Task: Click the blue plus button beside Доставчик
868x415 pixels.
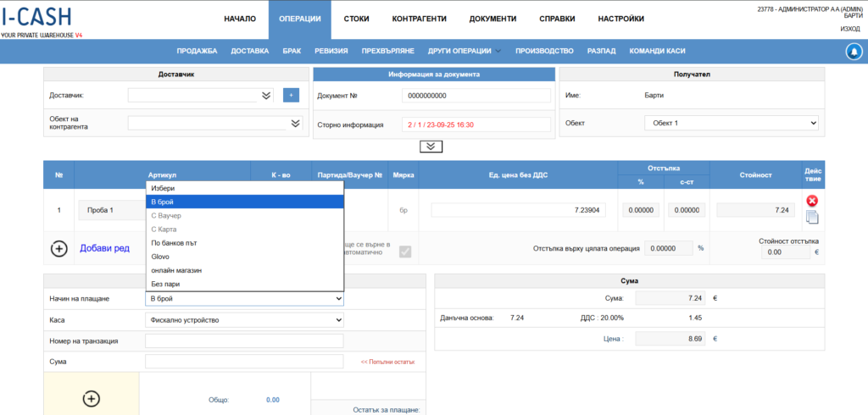Action: (291, 96)
